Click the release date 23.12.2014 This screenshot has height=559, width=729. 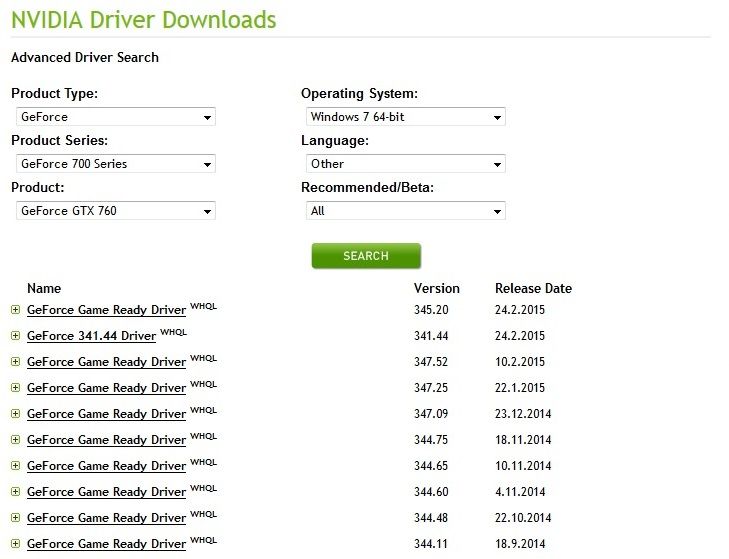tap(523, 414)
